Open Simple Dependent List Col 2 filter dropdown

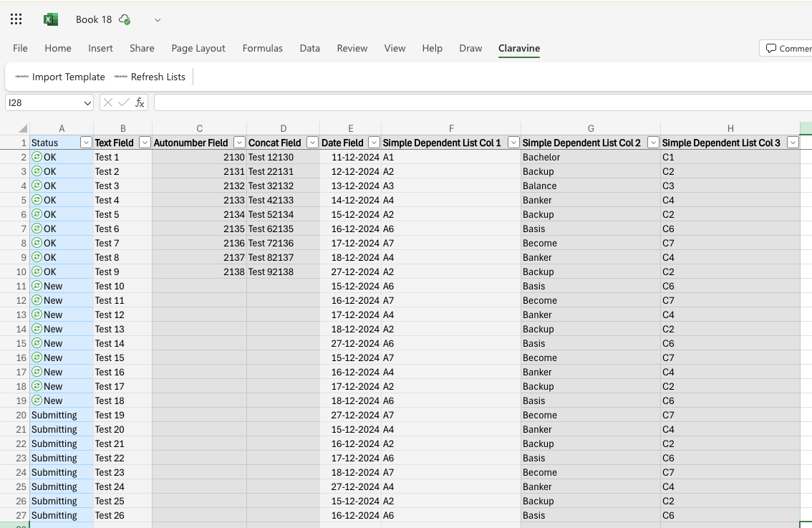[x=654, y=143]
